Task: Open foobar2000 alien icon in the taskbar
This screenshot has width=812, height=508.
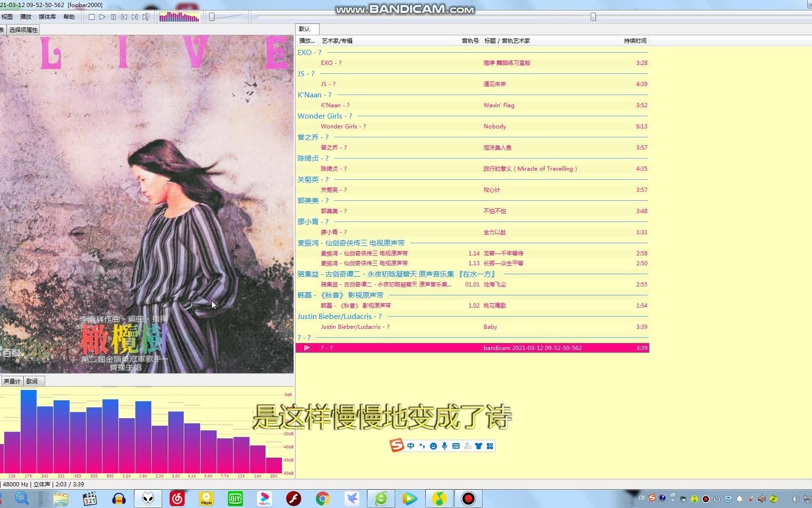Action: (x=148, y=499)
